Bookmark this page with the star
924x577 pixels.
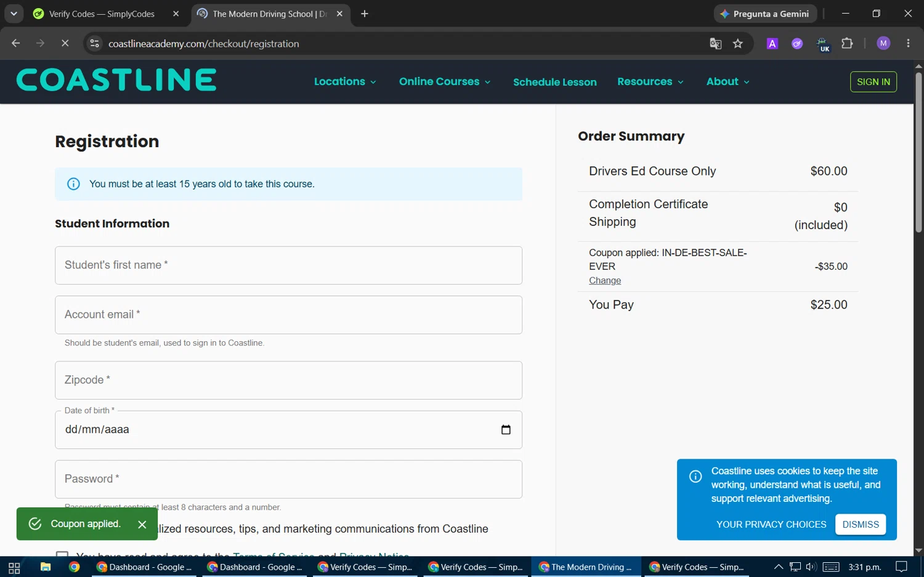[x=738, y=43]
